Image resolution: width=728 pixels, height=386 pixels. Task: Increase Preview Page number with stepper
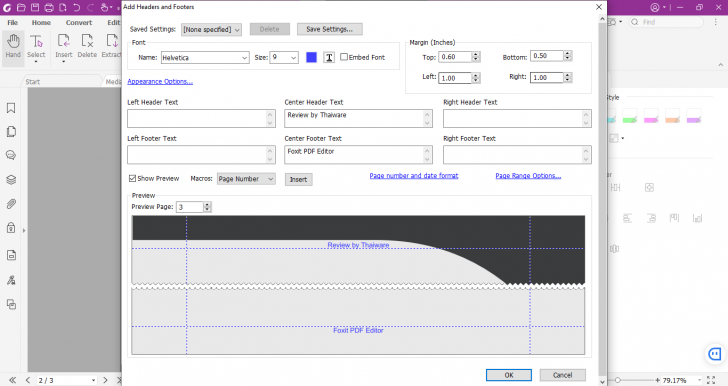click(208, 204)
